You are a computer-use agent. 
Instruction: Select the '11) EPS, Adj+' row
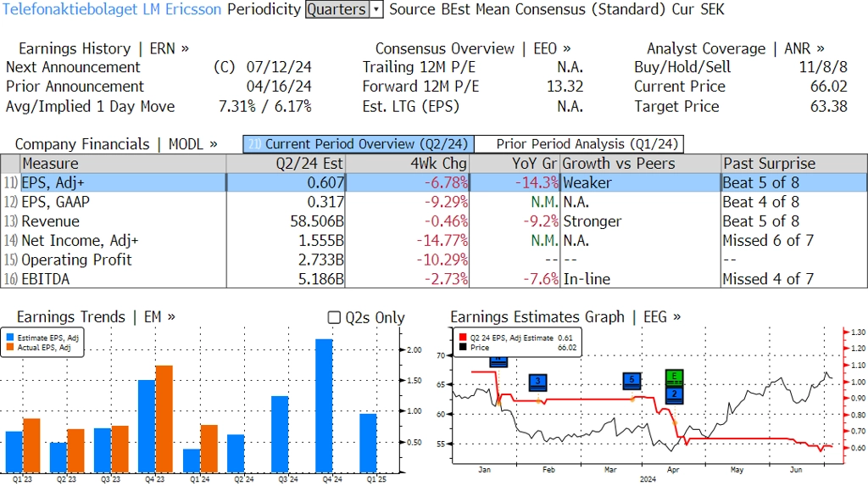(x=434, y=183)
